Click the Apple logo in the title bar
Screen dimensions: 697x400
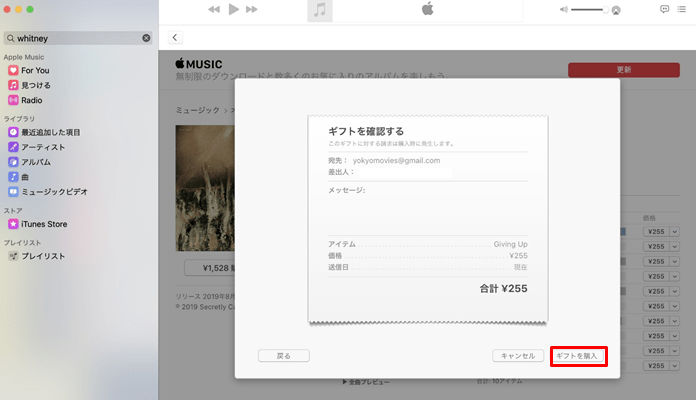click(428, 8)
